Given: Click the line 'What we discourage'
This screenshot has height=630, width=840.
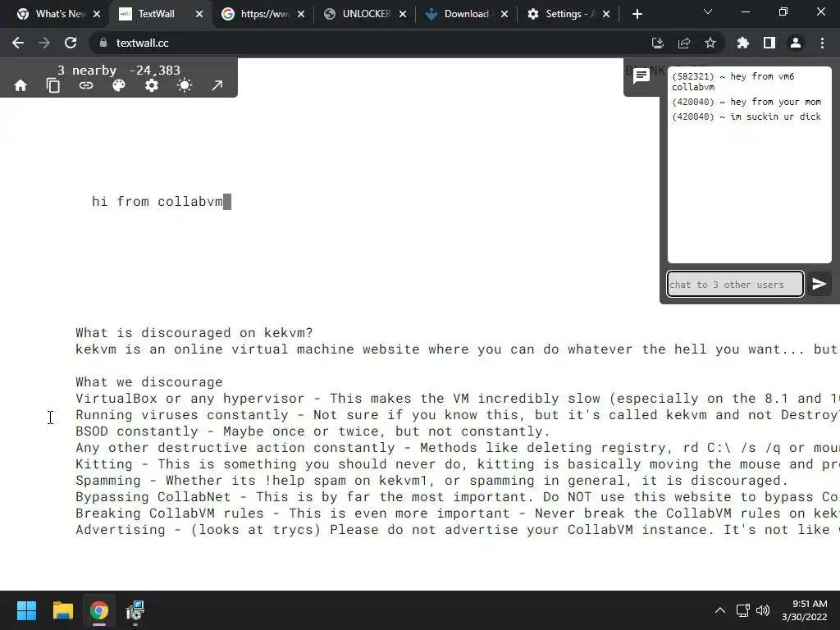Looking at the screenshot, I should tap(149, 382).
